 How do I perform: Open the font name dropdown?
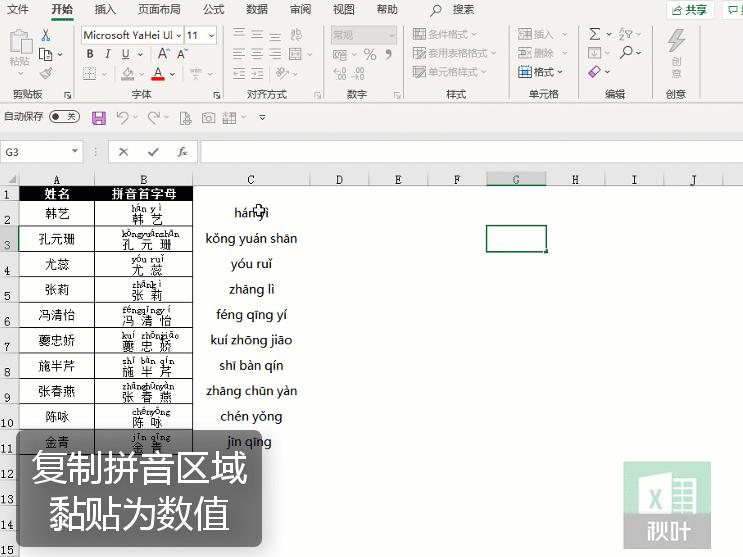click(179, 35)
